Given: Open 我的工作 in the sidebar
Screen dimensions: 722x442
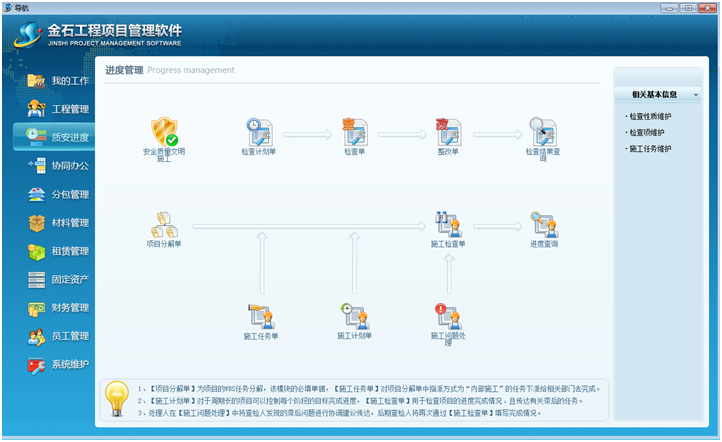Looking at the screenshot, I should pos(58,81).
